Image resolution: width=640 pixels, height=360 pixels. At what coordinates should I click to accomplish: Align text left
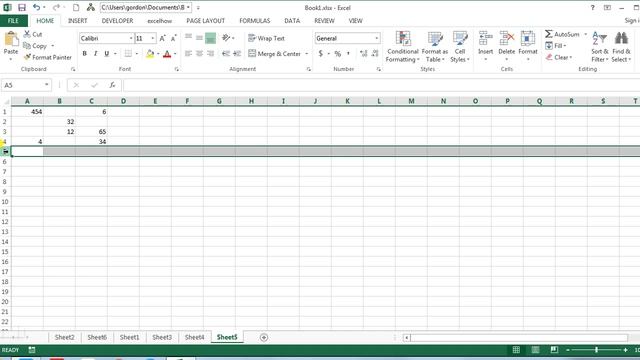coord(188,53)
